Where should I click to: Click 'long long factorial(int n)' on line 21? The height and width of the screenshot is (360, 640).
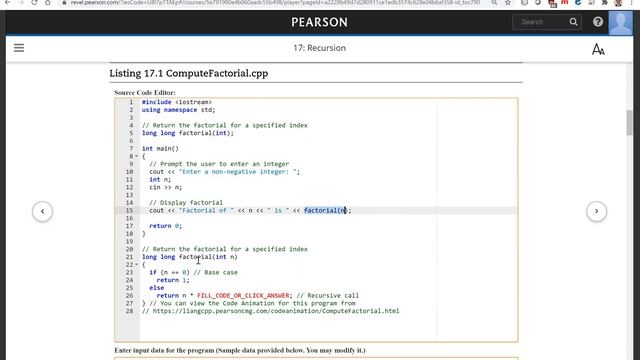click(x=189, y=257)
